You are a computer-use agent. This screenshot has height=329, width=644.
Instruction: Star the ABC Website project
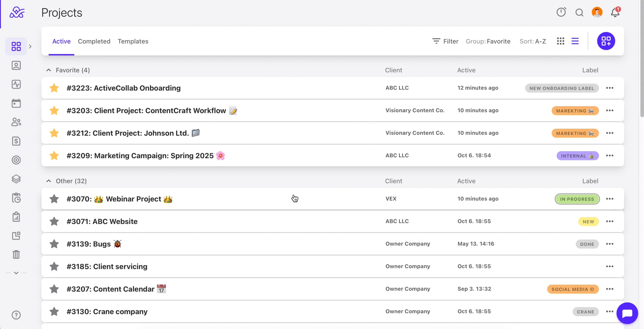coord(54,221)
